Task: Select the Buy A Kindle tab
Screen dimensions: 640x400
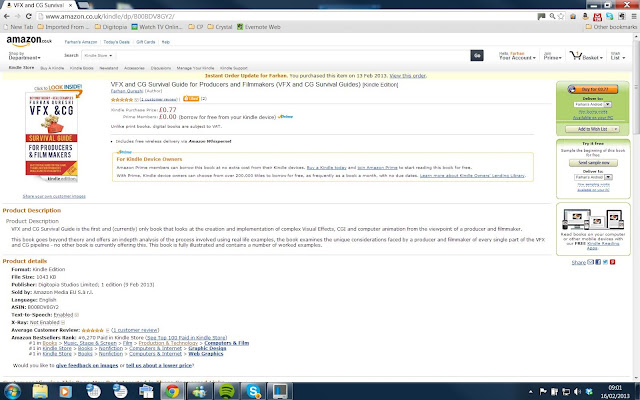Action: [x=52, y=68]
